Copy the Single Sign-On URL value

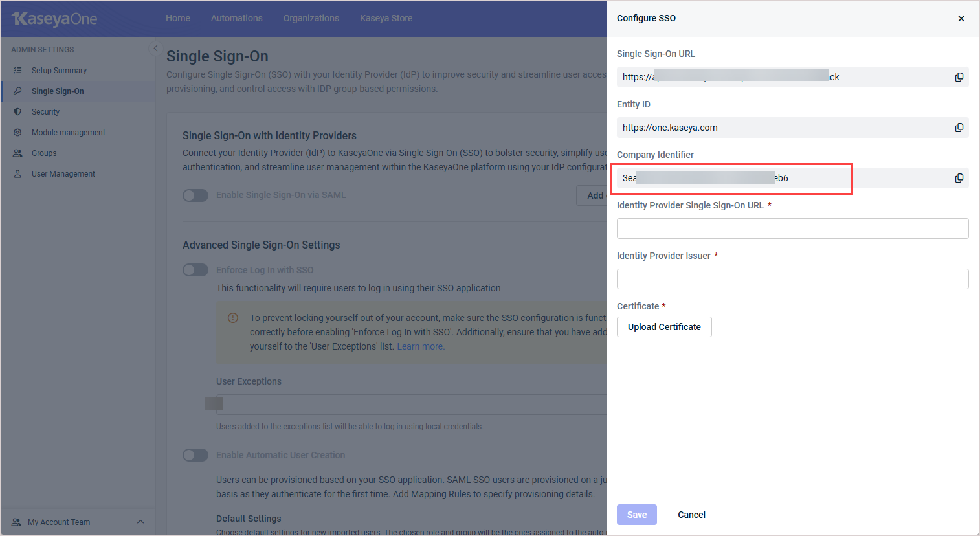[959, 77]
